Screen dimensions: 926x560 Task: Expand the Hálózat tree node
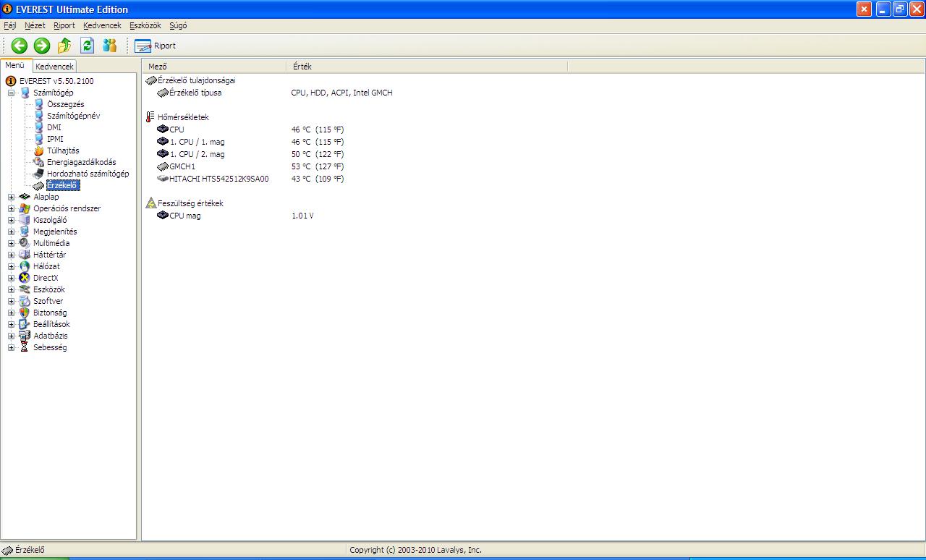(11, 266)
